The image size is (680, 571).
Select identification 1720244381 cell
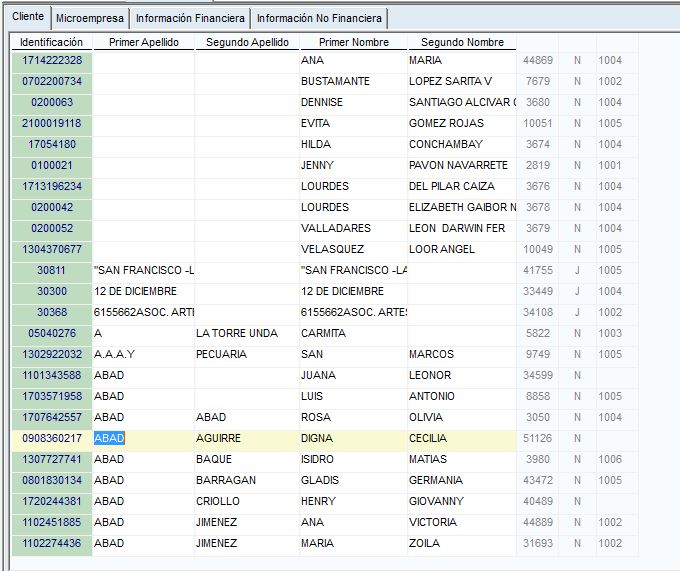(x=52, y=502)
